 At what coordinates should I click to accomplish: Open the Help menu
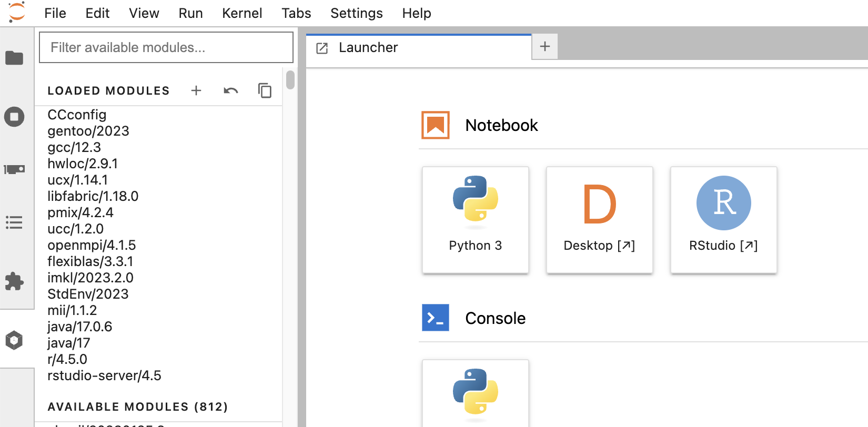click(x=417, y=13)
